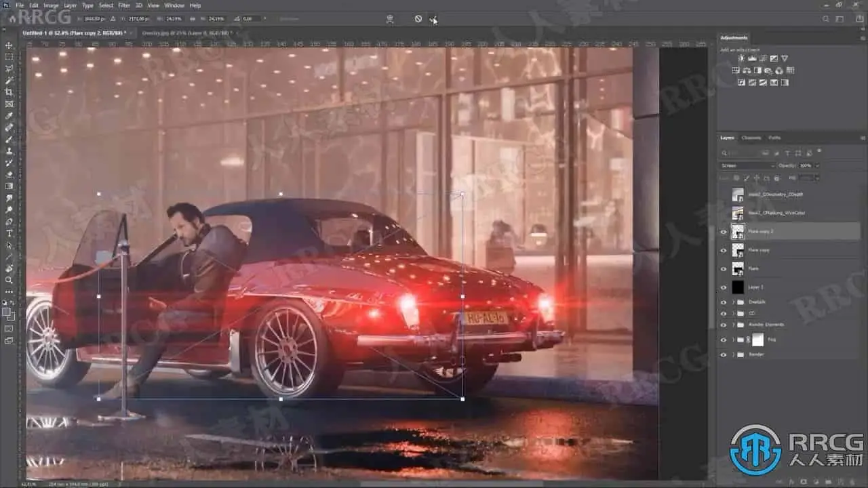Image resolution: width=868 pixels, height=488 pixels.
Task: Select the Crop tool
Action: 9,92
